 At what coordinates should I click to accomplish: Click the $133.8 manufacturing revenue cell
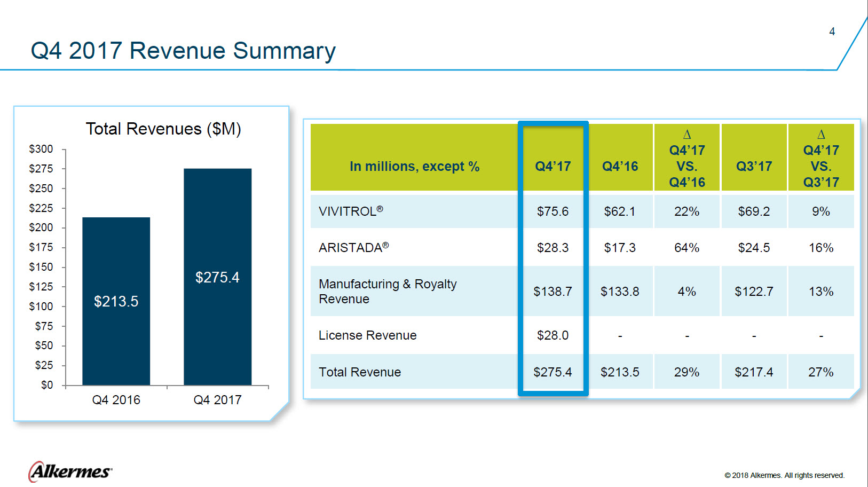[620, 292]
